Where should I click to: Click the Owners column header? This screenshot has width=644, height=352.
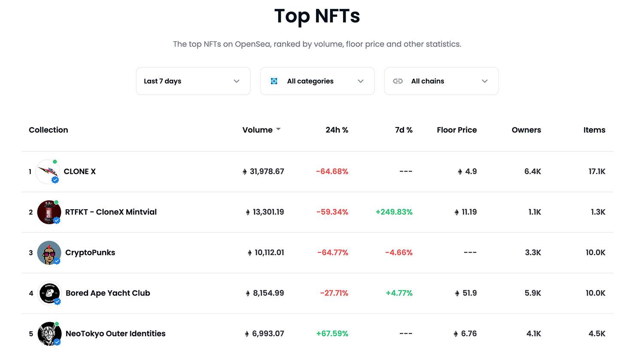click(526, 130)
